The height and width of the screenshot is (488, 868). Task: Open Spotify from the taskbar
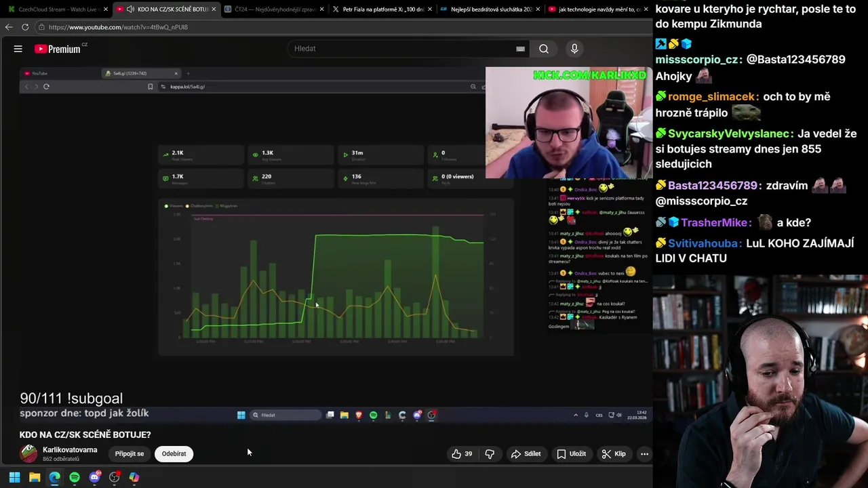pos(75,477)
